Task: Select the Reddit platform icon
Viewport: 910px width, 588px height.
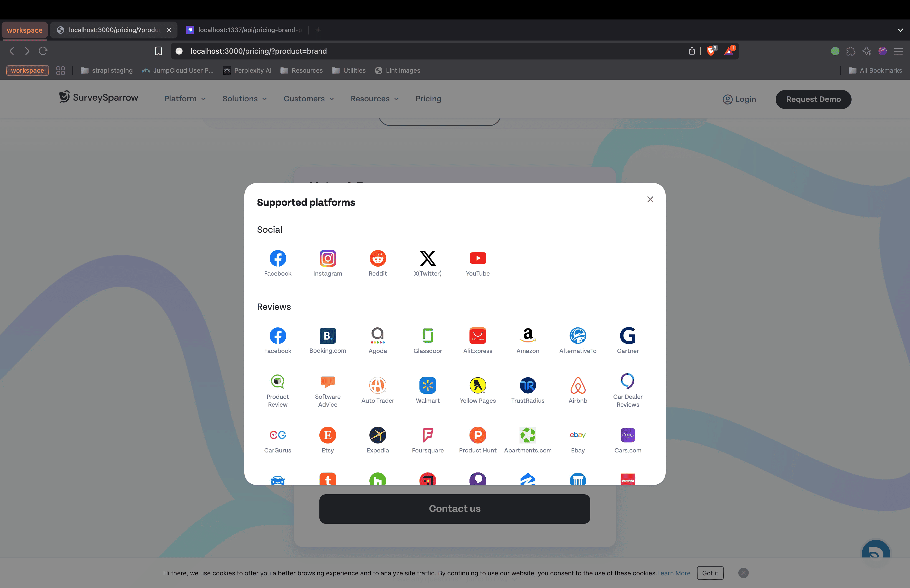Action: point(377,258)
